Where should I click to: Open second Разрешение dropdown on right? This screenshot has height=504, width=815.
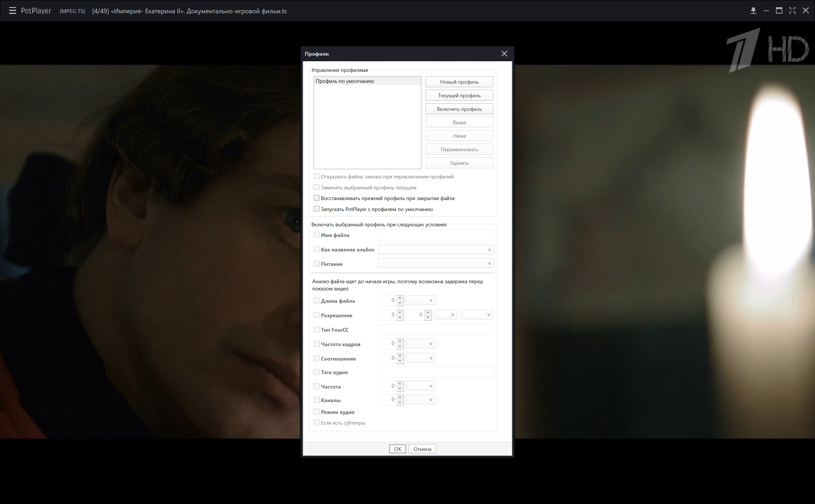coord(477,315)
